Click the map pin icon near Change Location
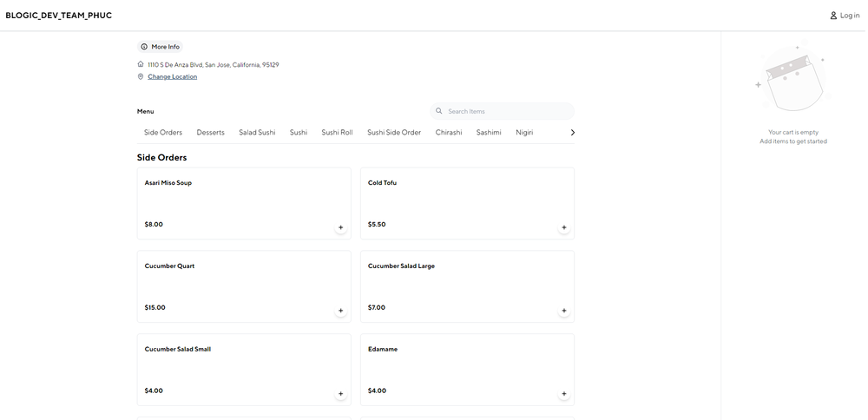Image resolution: width=868 pixels, height=420 pixels. 141,77
